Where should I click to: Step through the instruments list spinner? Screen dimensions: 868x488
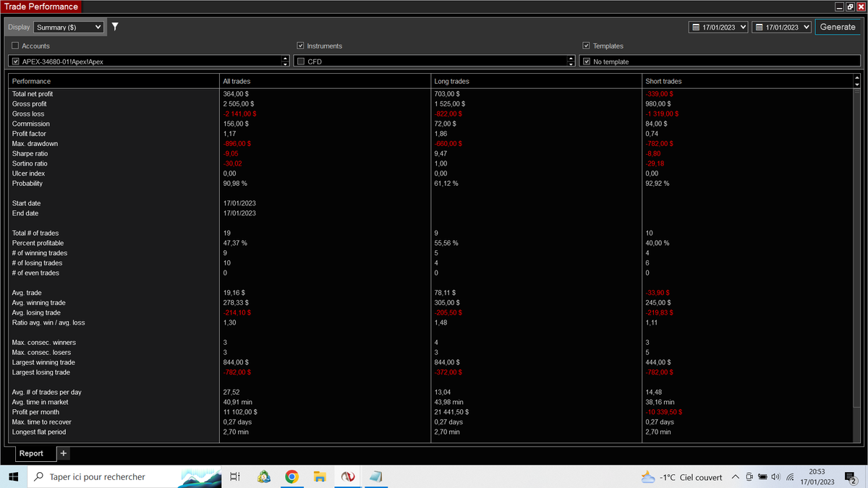tap(571, 61)
